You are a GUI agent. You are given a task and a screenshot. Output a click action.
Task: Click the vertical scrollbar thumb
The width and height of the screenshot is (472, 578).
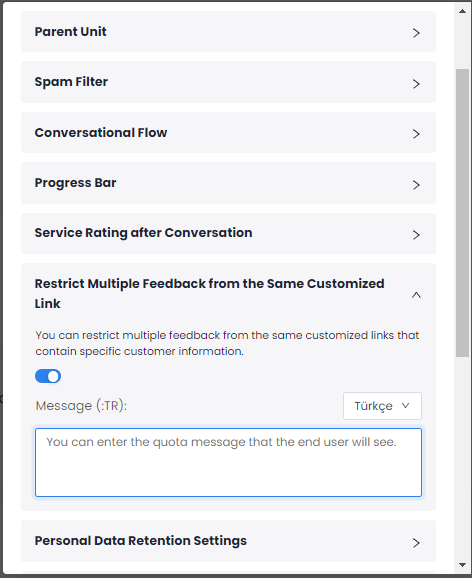pyautogui.click(x=462, y=213)
